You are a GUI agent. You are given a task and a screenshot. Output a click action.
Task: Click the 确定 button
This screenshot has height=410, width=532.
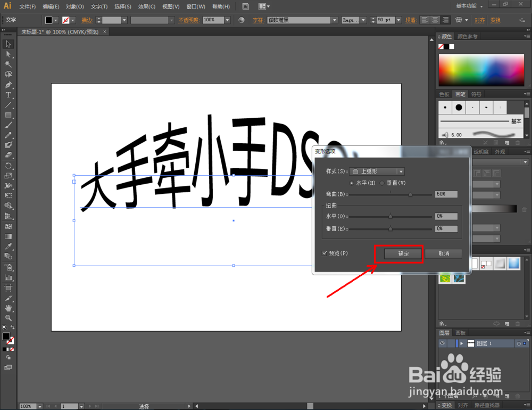point(403,254)
